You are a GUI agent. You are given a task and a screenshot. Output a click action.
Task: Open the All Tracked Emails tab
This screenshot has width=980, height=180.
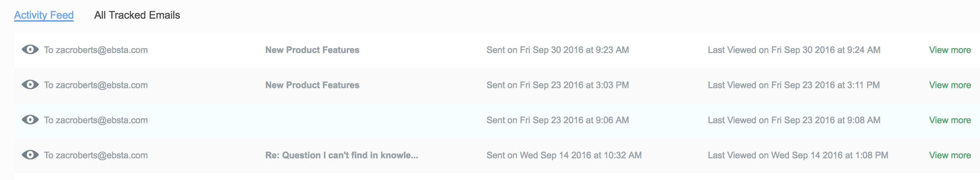(137, 15)
